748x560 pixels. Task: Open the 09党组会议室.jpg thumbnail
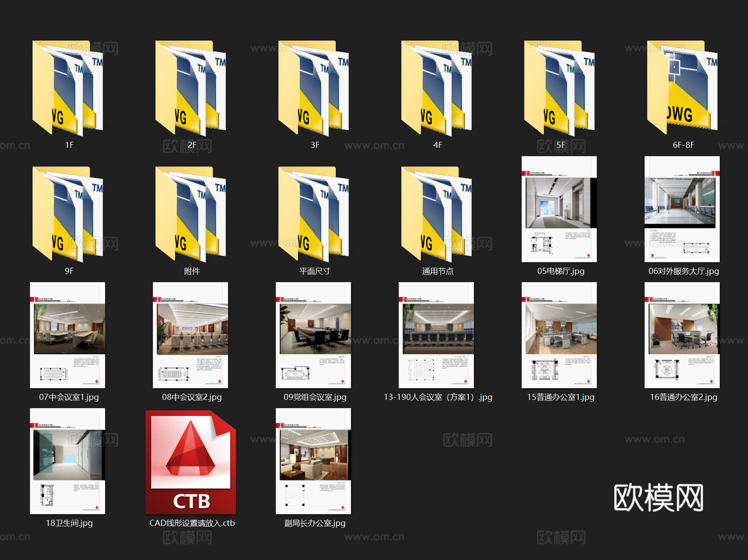click(x=313, y=335)
